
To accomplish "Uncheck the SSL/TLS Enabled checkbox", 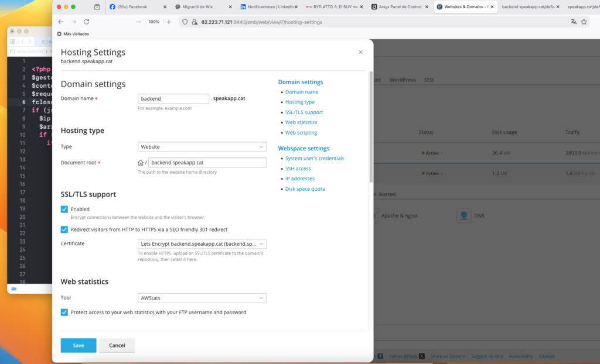I will click(64, 209).
